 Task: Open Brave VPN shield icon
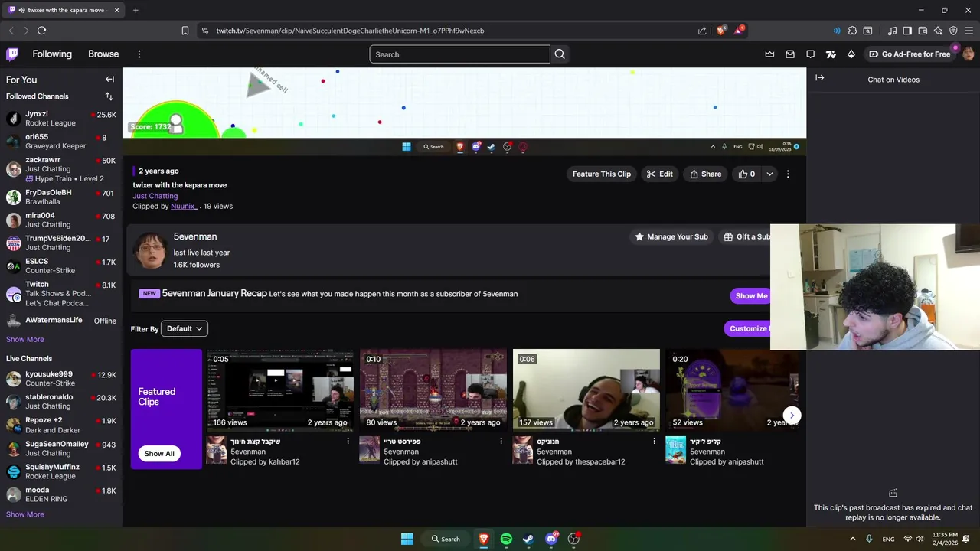(953, 31)
